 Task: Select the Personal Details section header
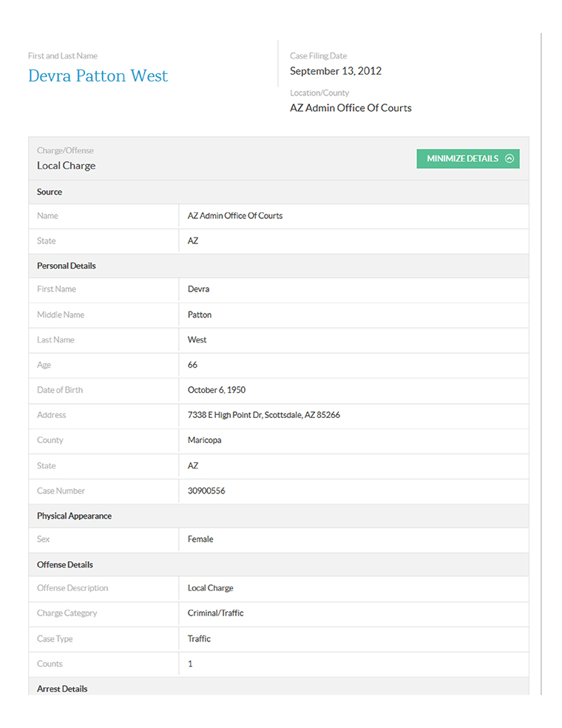tap(67, 266)
